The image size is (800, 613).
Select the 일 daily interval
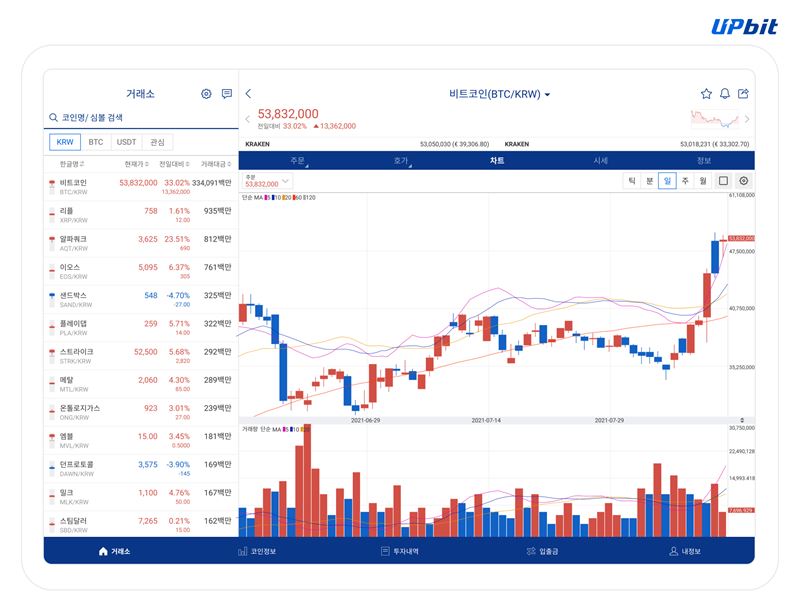[x=667, y=181]
